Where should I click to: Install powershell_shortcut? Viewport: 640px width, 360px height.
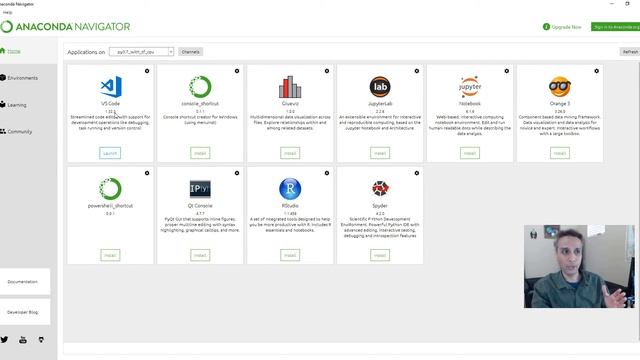(x=110, y=255)
